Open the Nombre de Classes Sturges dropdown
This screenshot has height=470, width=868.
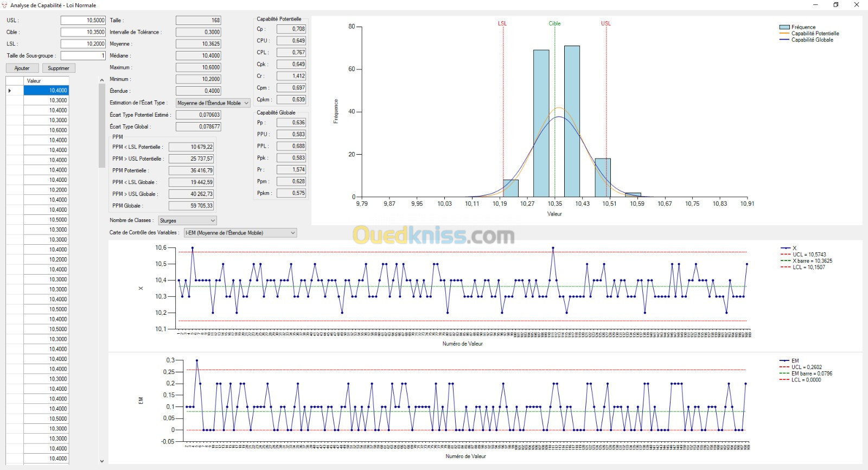point(188,221)
